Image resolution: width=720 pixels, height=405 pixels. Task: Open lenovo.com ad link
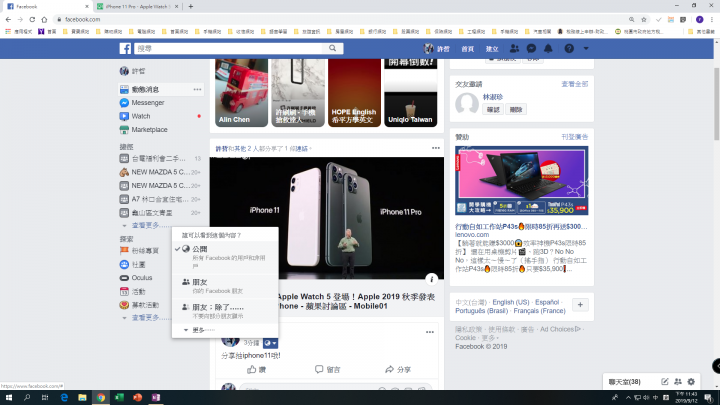click(x=472, y=235)
